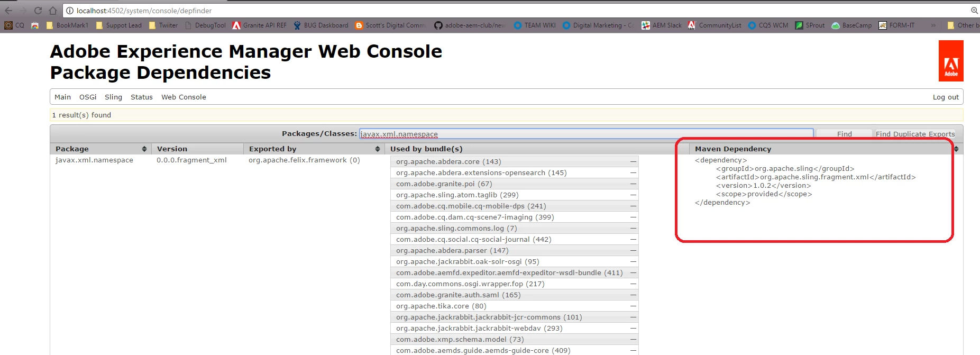
Task: Click the 0.0.0.fragment_xml version cell
Action: tap(191, 160)
